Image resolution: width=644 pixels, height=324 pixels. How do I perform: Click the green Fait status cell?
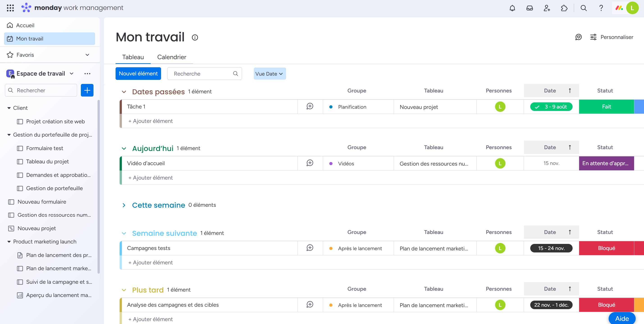click(x=606, y=107)
